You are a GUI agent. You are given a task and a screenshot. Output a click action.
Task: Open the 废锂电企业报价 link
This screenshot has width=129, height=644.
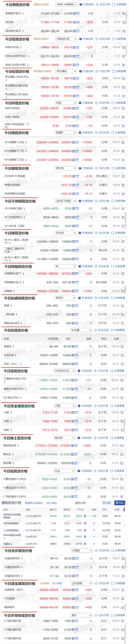(x=34, y=503)
